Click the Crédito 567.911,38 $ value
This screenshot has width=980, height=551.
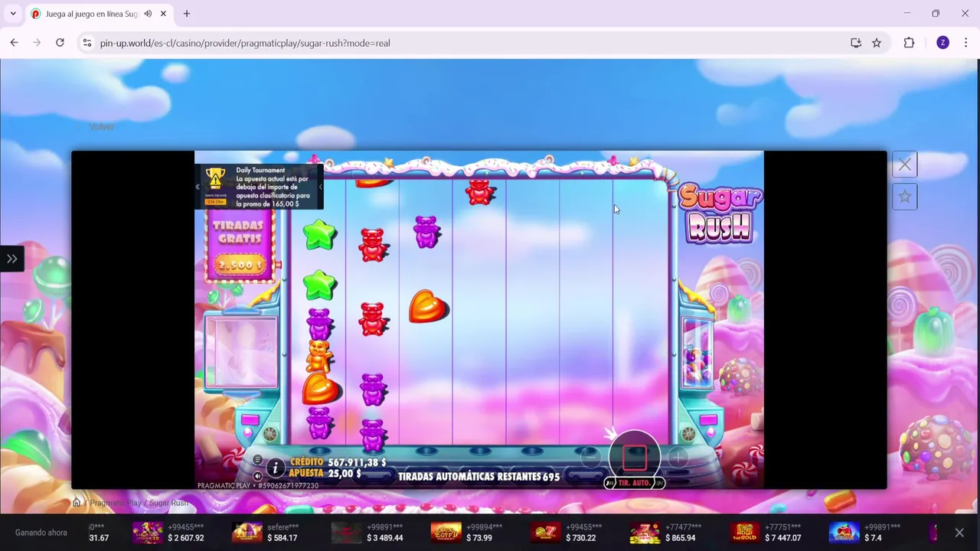click(357, 462)
